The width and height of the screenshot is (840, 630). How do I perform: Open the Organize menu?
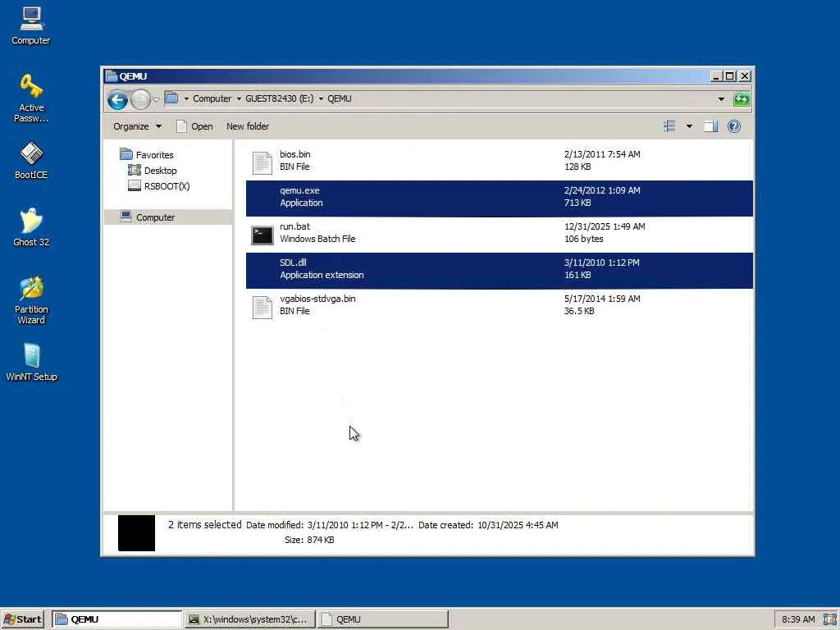click(x=137, y=126)
